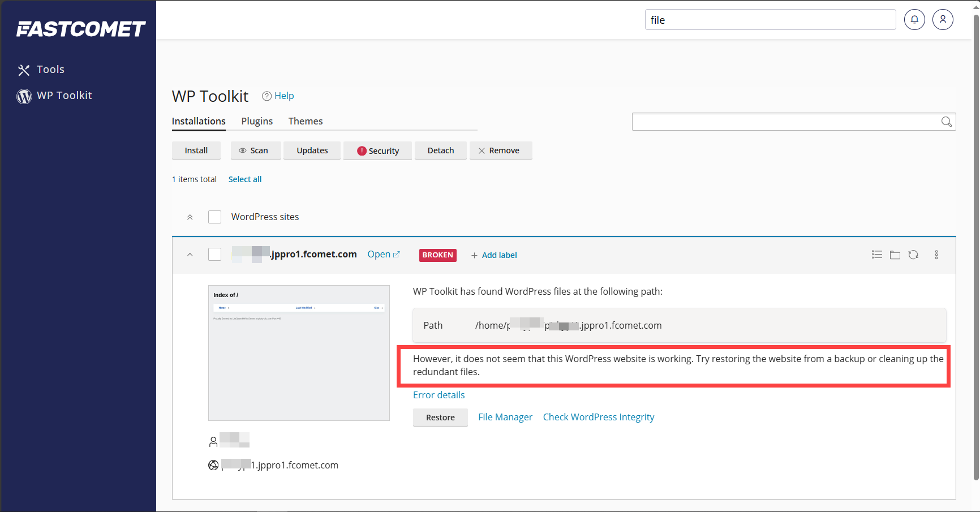Switch to the Themes tab
The image size is (980, 512).
pyautogui.click(x=306, y=121)
